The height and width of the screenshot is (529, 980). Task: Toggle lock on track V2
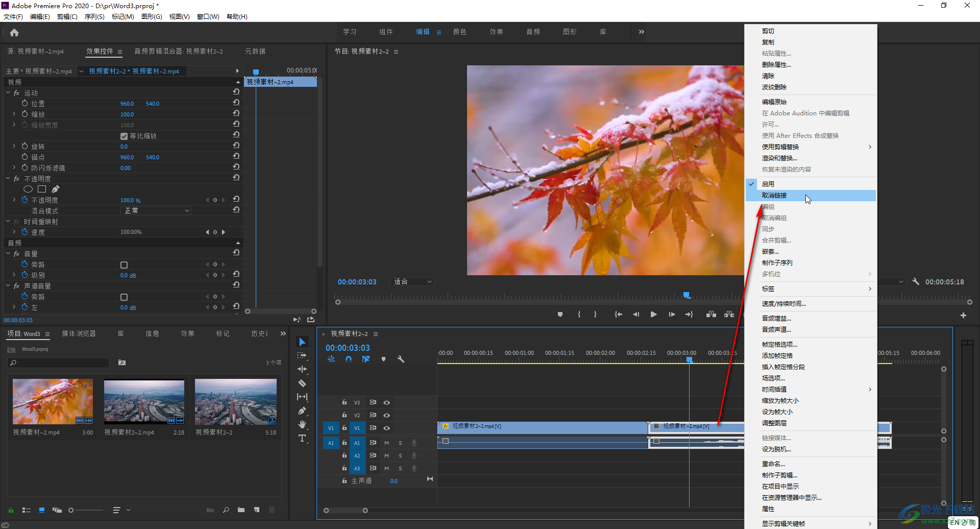pos(345,415)
